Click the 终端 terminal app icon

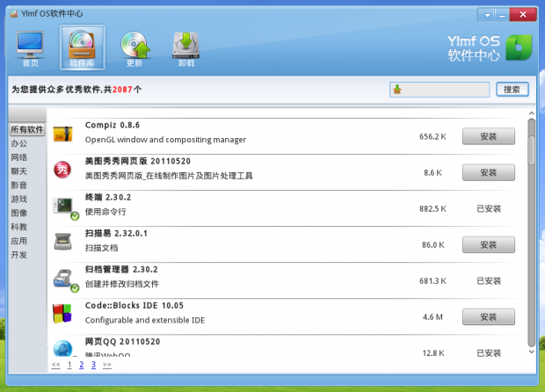[65, 207]
